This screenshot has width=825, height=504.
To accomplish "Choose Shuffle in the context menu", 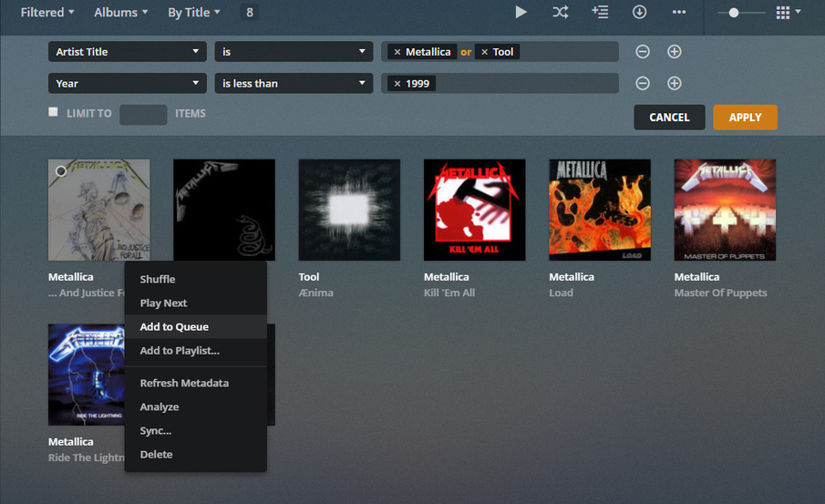I will (x=196, y=280).
